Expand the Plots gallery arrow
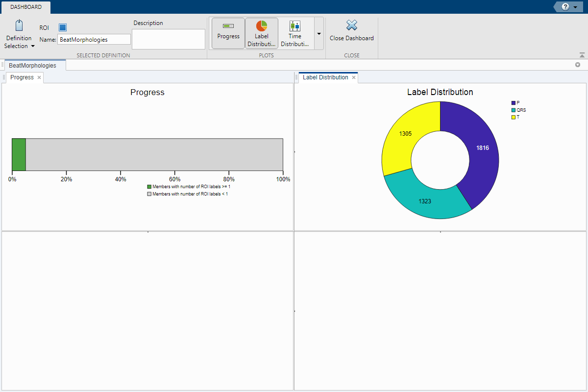 [x=319, y=33]
